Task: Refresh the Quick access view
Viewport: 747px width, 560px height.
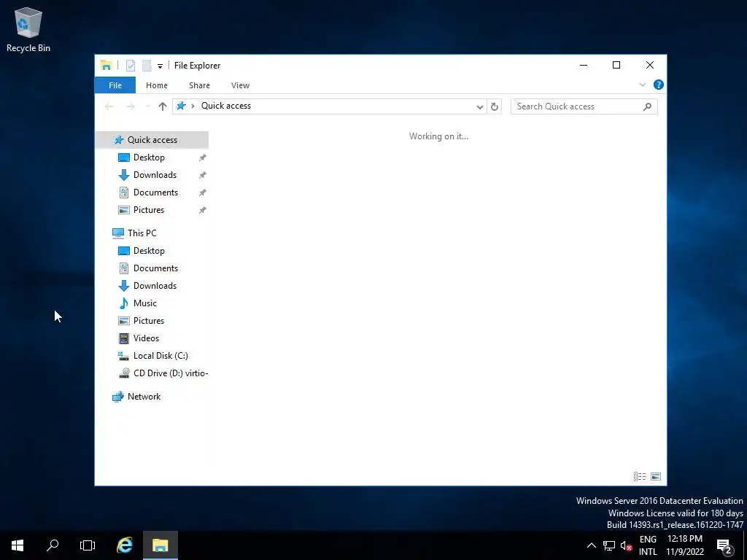Action: [495, 106]
